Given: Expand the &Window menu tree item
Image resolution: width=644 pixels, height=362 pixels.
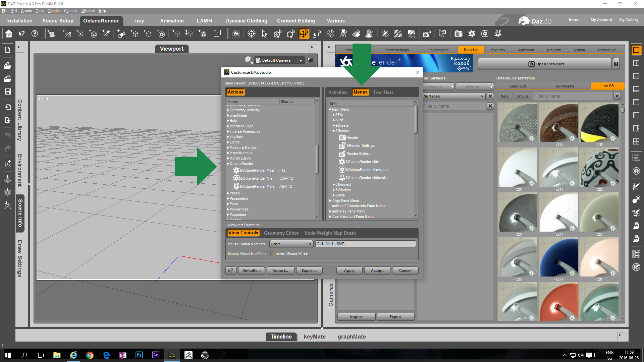Looking at the screenshot, I should (333, 190).
